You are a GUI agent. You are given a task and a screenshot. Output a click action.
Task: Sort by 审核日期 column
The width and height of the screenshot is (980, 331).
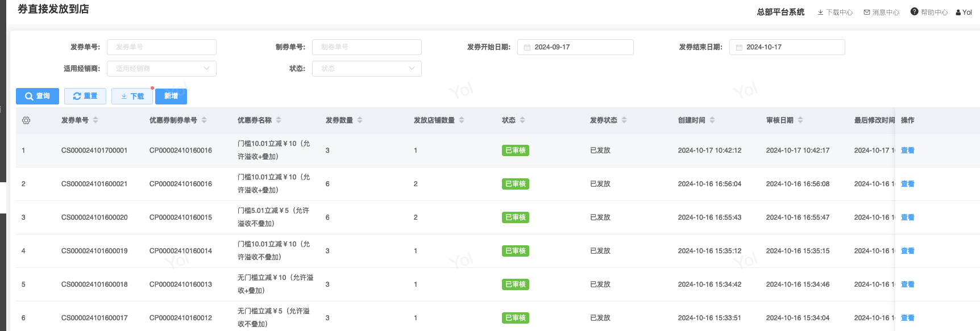pyautogui.click(x=800, y=120)
